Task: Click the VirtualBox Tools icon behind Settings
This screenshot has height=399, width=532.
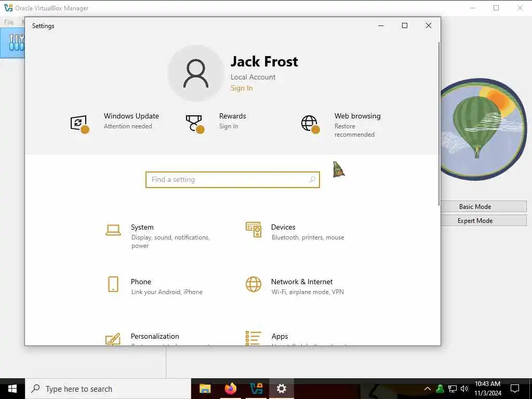Action: point(16,43)
